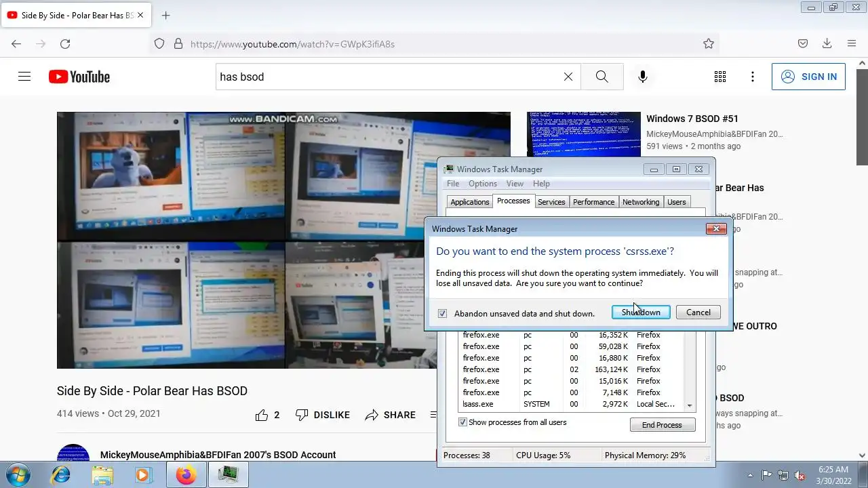Go back with the browser arrow
Viewport: 868px width, 488px height.
tap(16, 43)
